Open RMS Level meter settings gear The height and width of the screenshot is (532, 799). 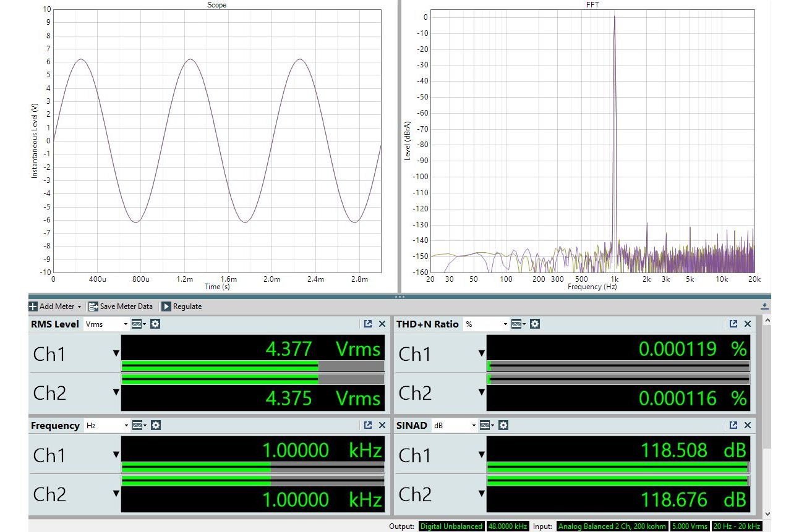click(x=155, y=324)
